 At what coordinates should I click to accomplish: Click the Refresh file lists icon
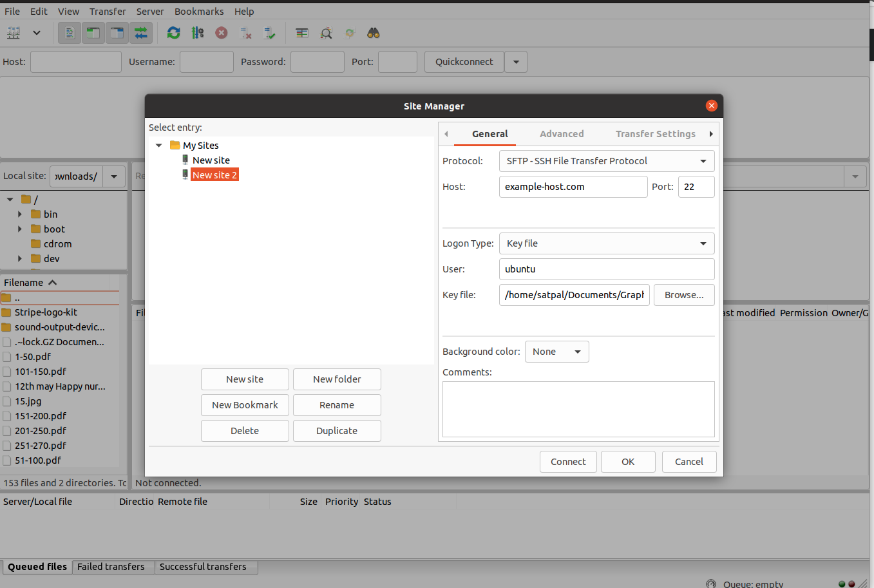[174, 32]
